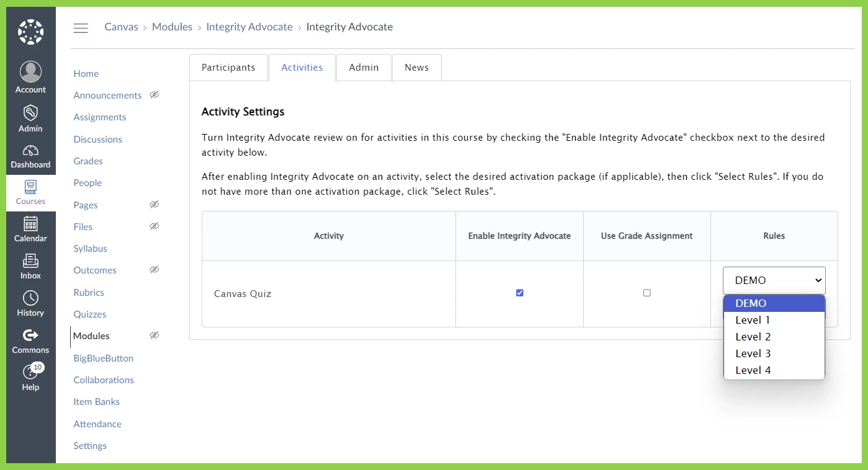868x470 pixels.
Task: Open Item Banks in course navigation
Action: (97, 401)
